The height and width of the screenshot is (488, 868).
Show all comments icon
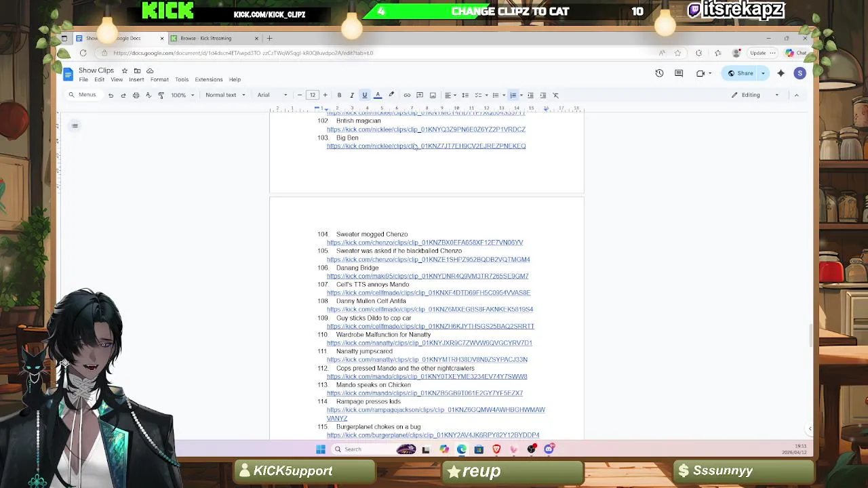(x=679, y=73)
